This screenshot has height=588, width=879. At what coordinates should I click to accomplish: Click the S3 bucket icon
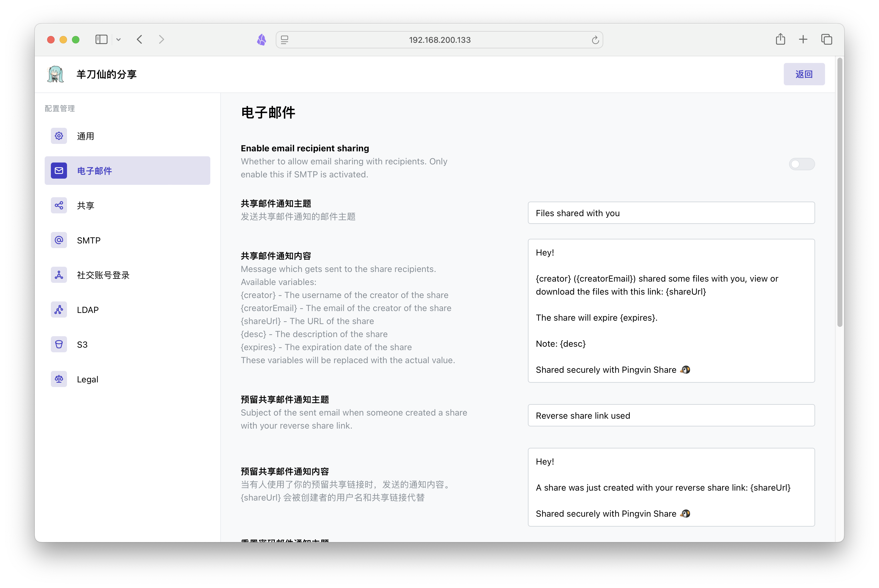click(x=59, y=344)
